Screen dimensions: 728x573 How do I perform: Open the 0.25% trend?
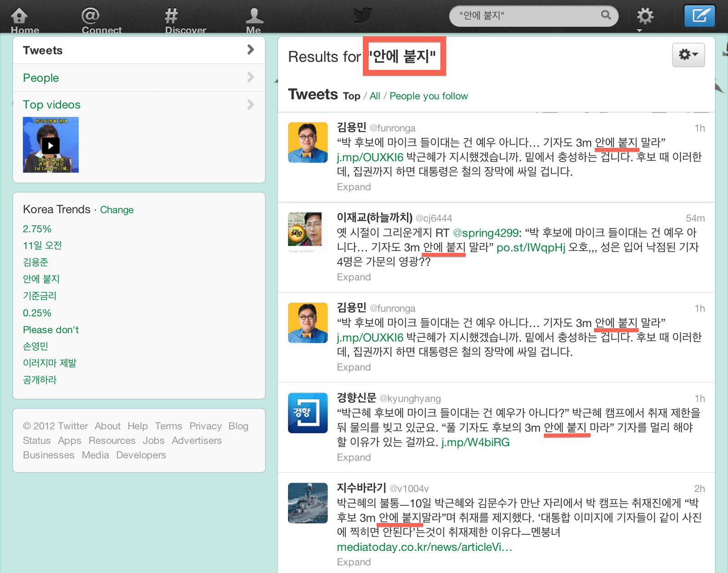pyautogui.click(x=37, y=313)
